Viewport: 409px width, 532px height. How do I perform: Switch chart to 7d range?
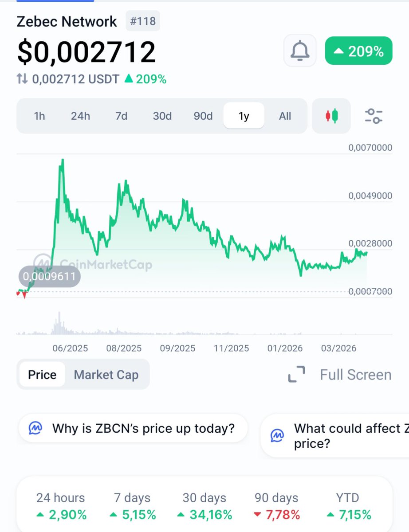point(121,116)
